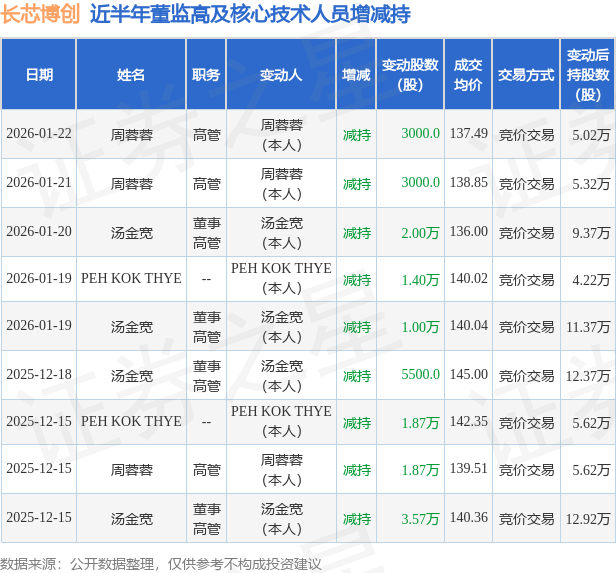
Task: Click name PEH KOK THYE in 2026-01-19 row
Action: [x=131, y=278]
